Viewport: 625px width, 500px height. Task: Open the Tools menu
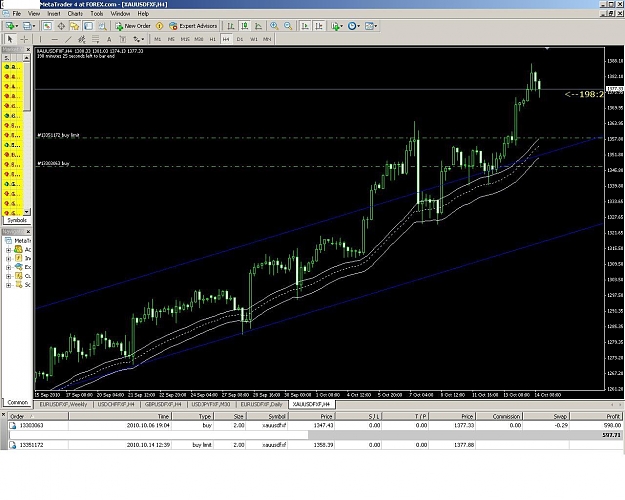[x=96, y=14]
